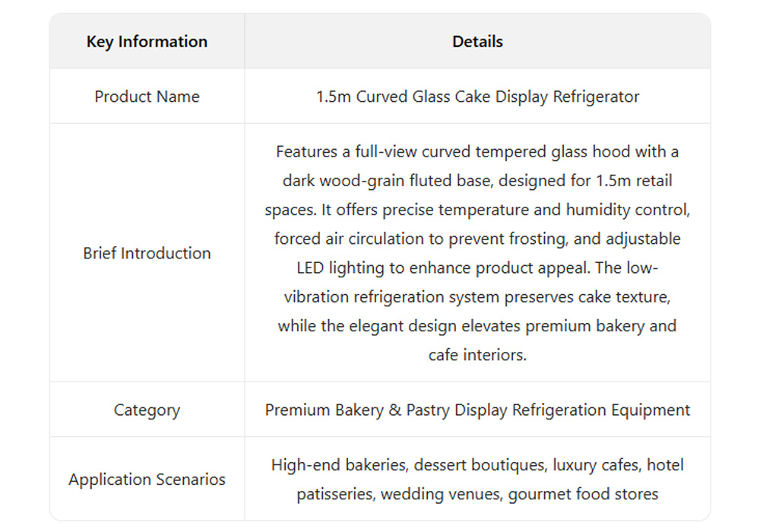Click the Premium Bakery & Pastry Display Refrigeration Equipment text

point(477,410)
